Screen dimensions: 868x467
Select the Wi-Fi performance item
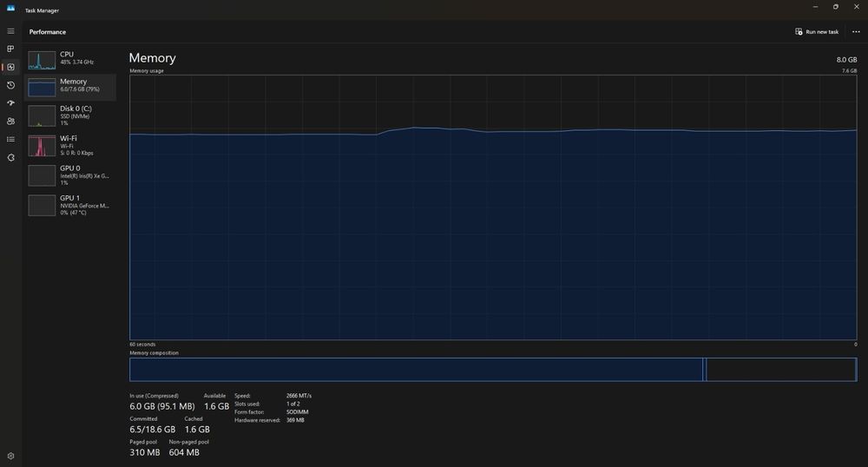(69, 146)
